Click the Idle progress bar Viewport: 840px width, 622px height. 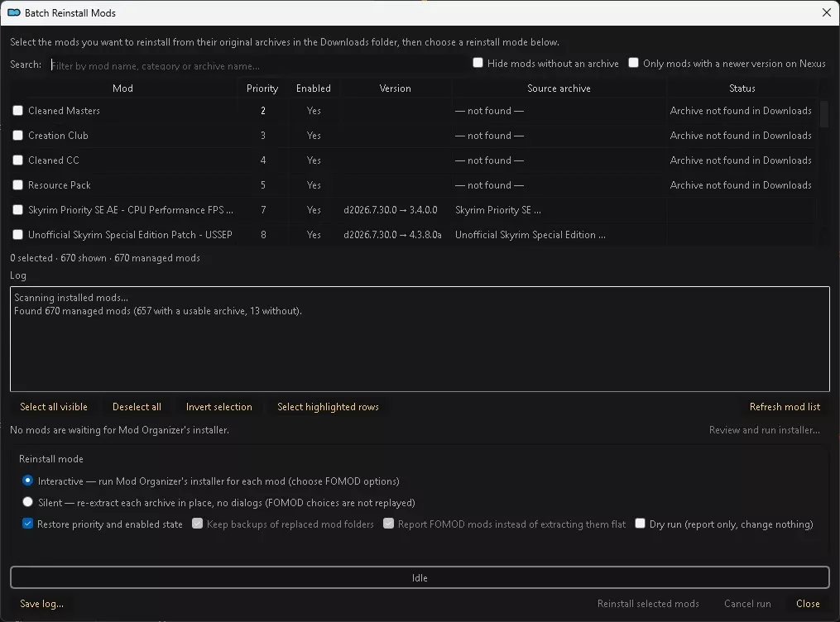(420, 577)
